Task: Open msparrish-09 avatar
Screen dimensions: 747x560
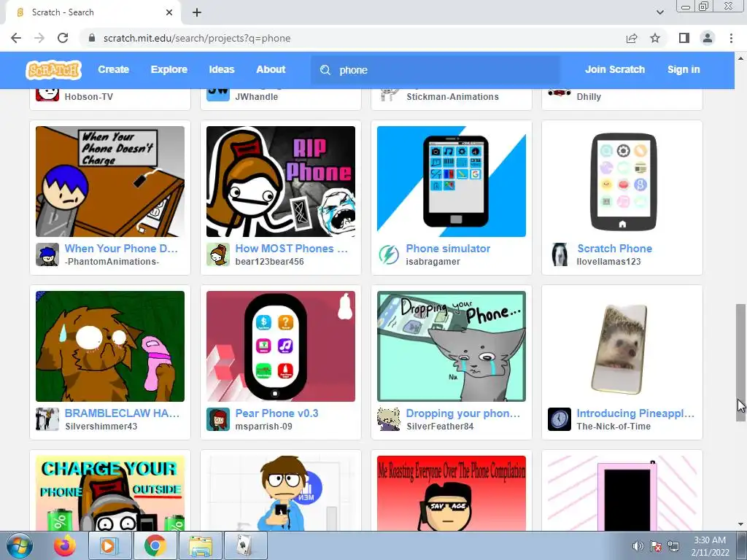Action: (217, 419)
